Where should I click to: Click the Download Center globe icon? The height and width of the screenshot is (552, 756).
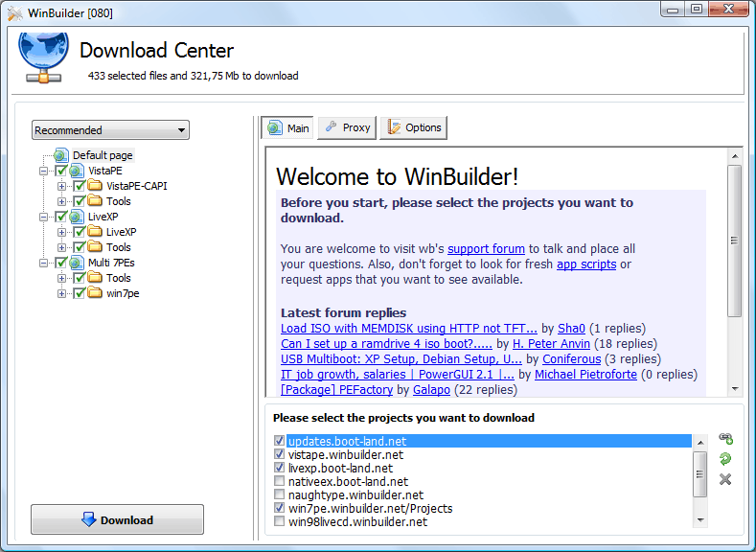click(x=43, y=57)
